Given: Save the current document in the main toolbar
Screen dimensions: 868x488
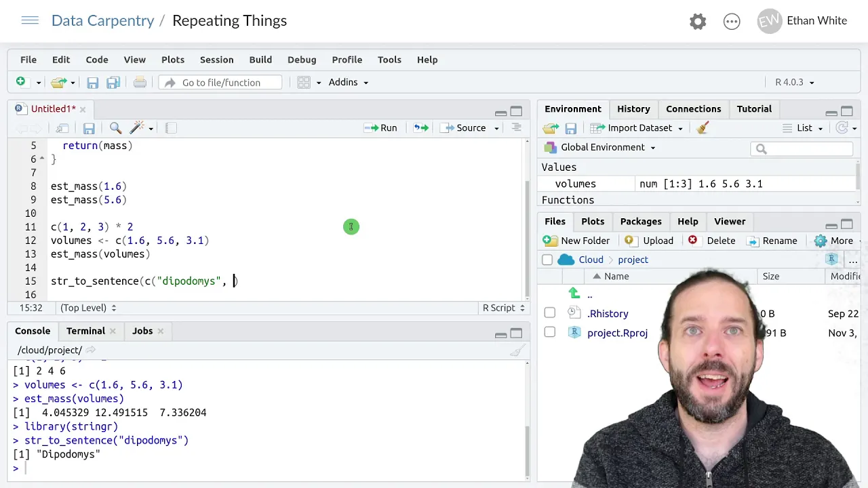Looking at the screenshot, I should click(x=93, y=83).
